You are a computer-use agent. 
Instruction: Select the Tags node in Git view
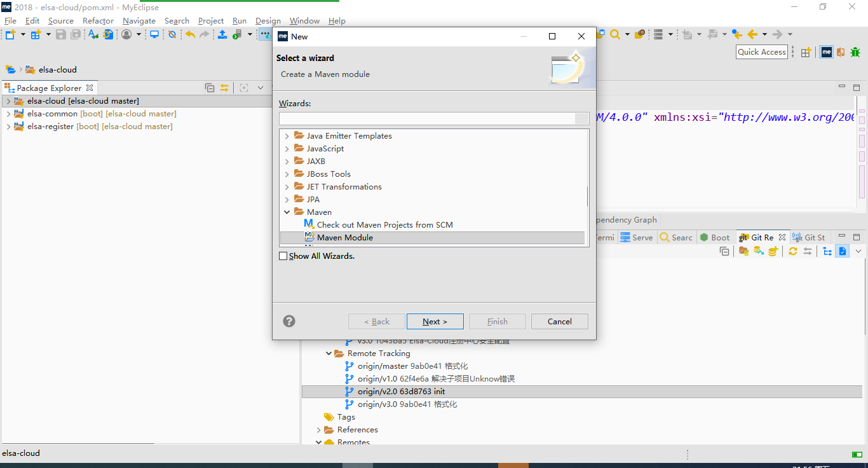point(346,417)
